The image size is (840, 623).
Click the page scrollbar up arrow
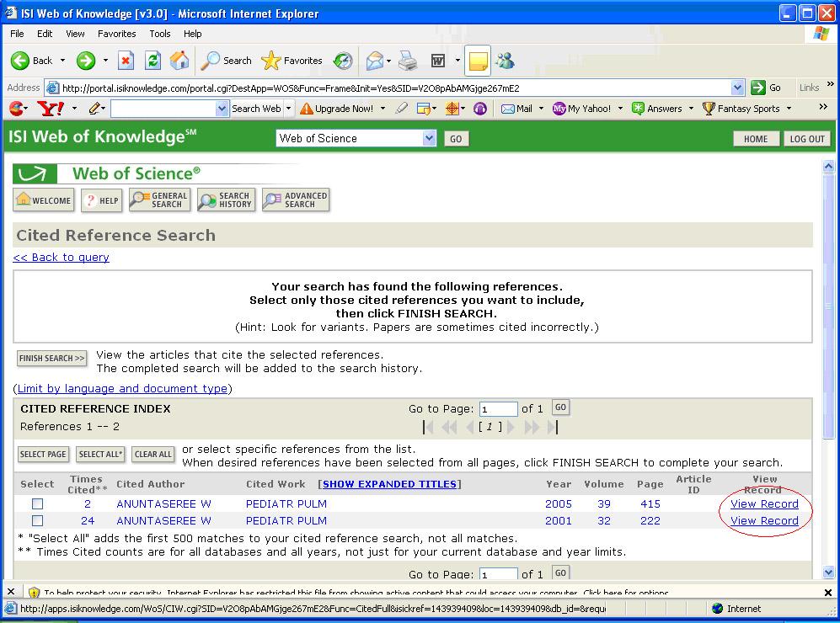[828, 167]
